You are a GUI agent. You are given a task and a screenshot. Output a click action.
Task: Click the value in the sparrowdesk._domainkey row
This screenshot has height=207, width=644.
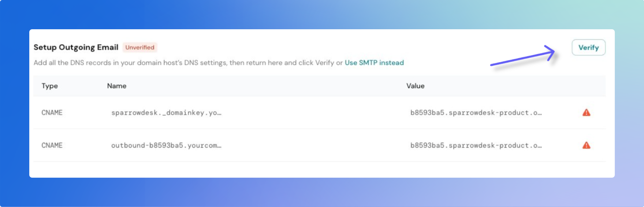pos(476,113)
